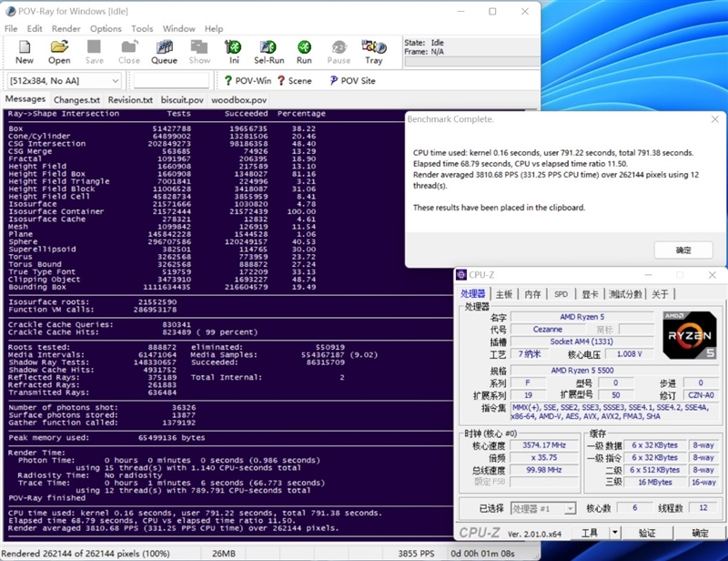728x561 pixels.
Task: Click the empty command-line field beside resolution
Action: pos(171,81)
